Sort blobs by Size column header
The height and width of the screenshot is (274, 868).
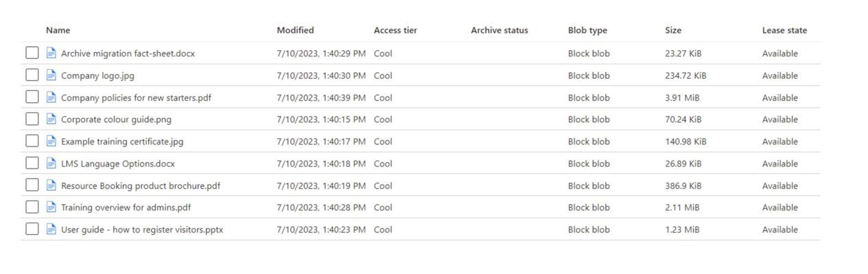[x=673, y=30]
